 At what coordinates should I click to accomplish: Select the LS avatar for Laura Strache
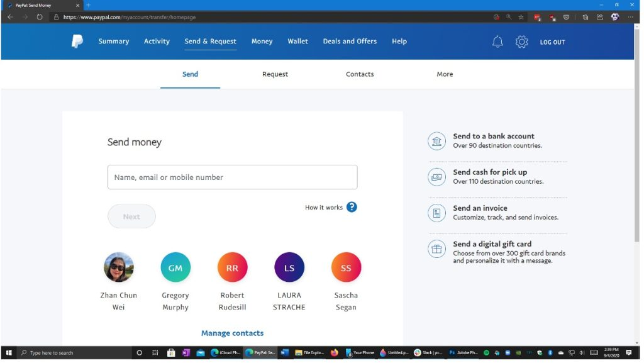(x=289, y=267)
